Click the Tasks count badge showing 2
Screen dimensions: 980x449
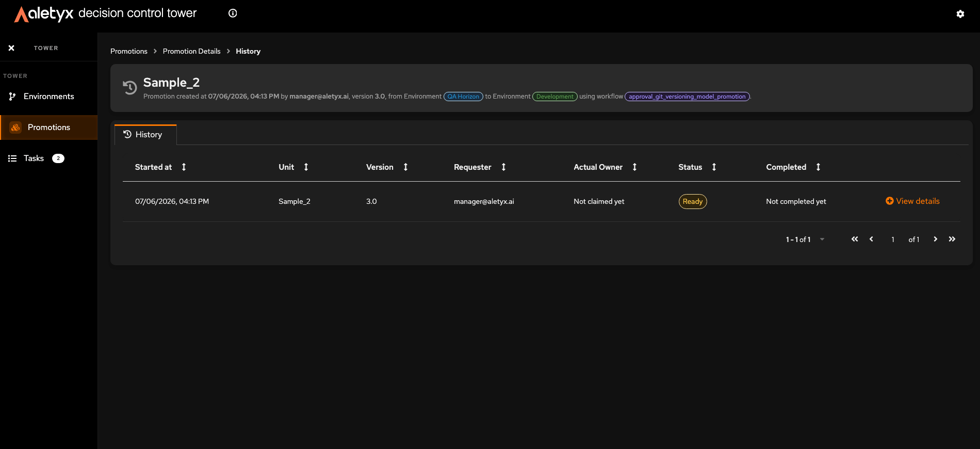[x=58, y=158]
